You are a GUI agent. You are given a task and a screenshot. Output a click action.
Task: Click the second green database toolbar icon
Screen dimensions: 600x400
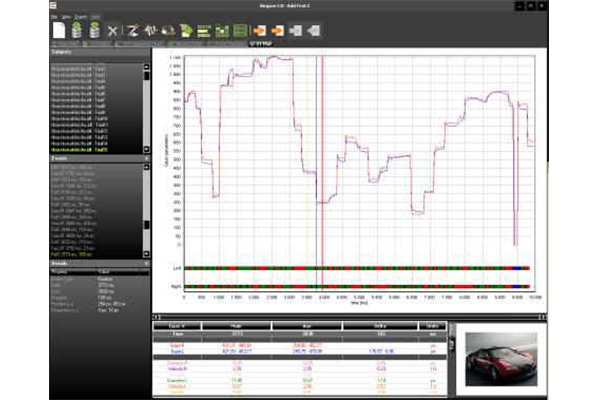95,30
